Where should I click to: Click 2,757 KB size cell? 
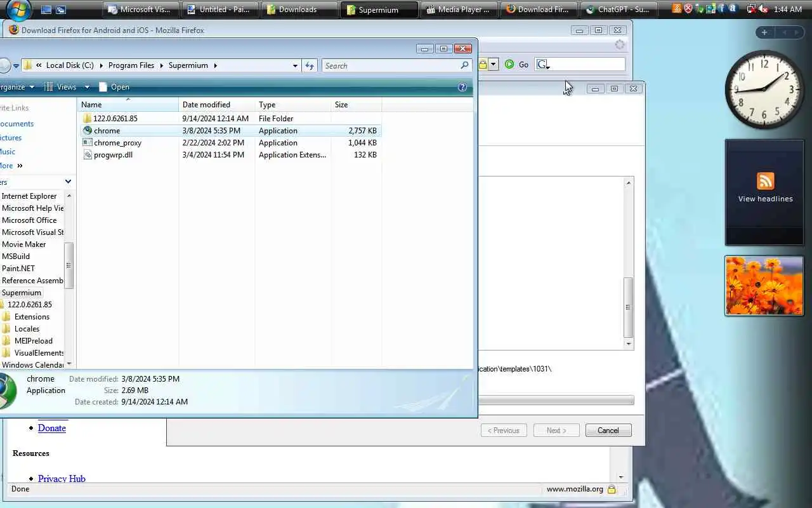point(362,131)
